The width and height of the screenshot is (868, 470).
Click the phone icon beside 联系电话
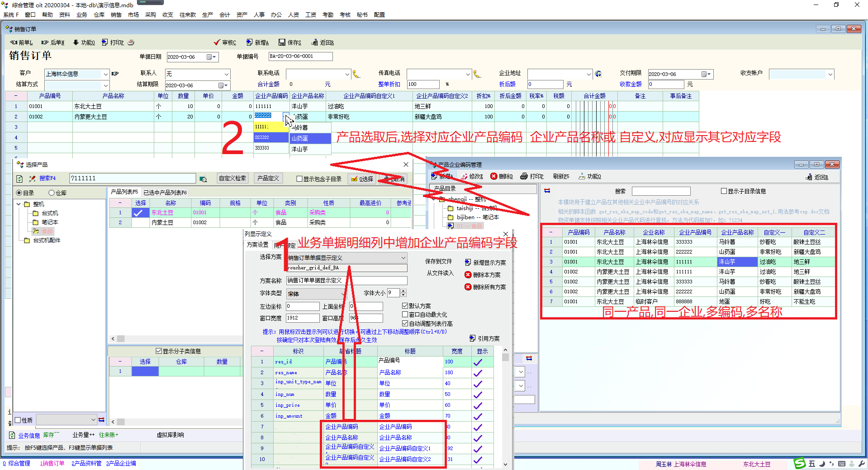[356, 74]
